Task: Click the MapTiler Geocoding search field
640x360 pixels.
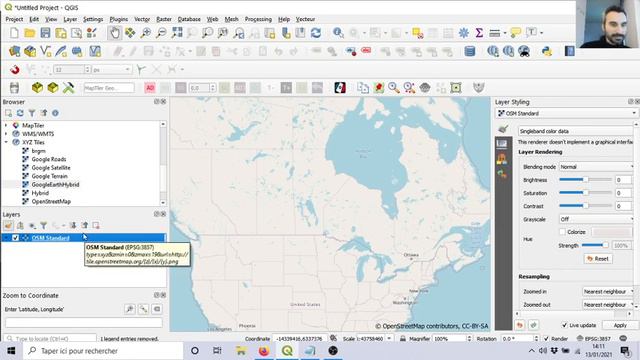Action: pos(109,88)
